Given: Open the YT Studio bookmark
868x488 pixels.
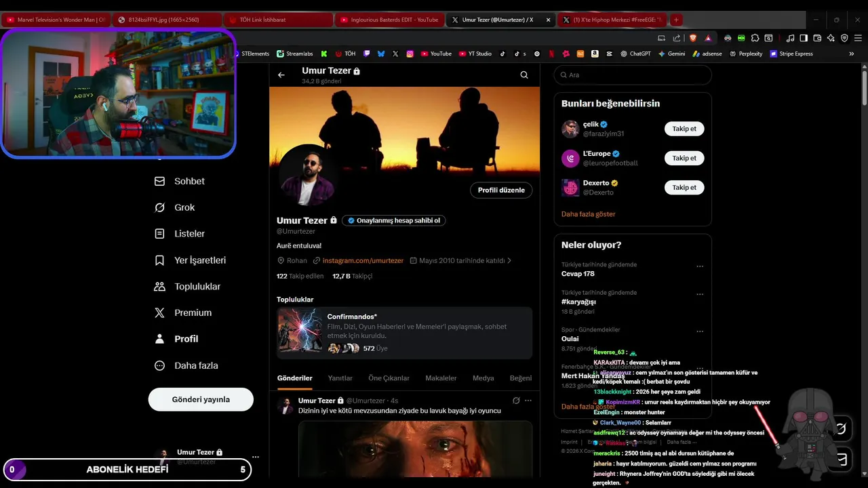Looking at the screenshot, I should tap(475, 54).
